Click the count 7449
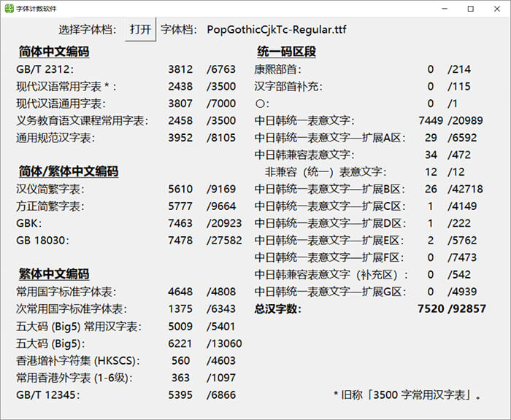The height and width of the screenshot is (420, 511). (431, 121)
